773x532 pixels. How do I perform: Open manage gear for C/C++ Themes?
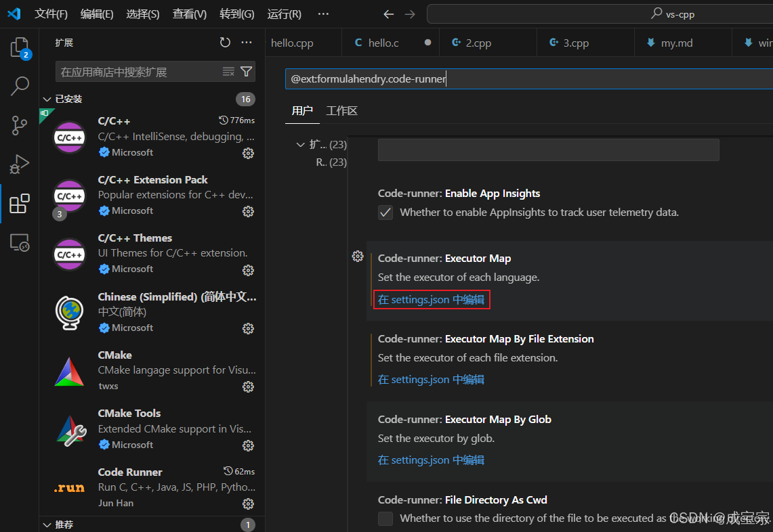pyautogui.click(x=248, y=270)
